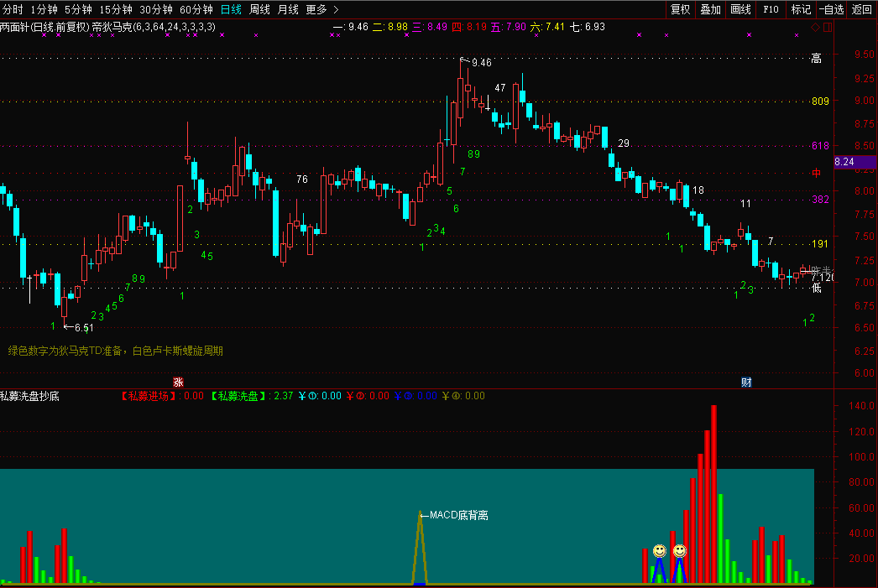Select the 1分钟 period tab
The image size is (878, 588).
(44, 9)
